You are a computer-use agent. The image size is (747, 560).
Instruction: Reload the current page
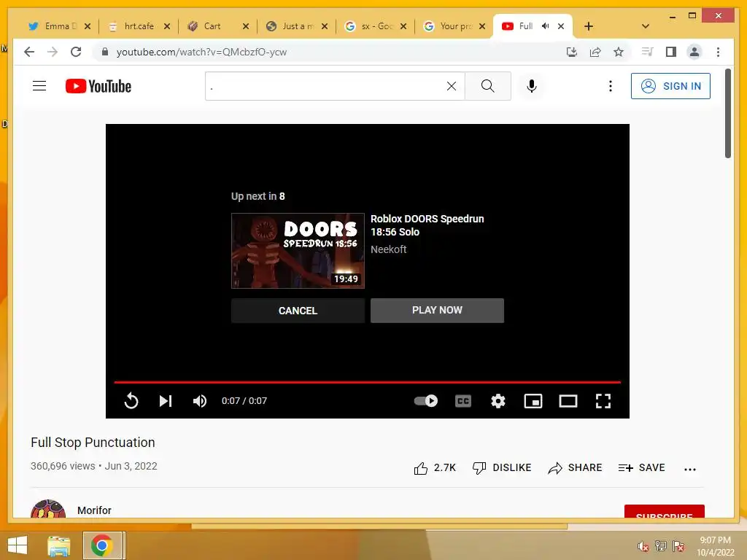(76, 52)
